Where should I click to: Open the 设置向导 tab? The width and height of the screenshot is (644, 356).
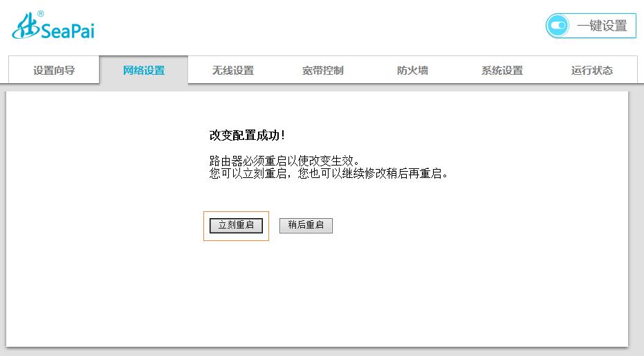[54, 70]
